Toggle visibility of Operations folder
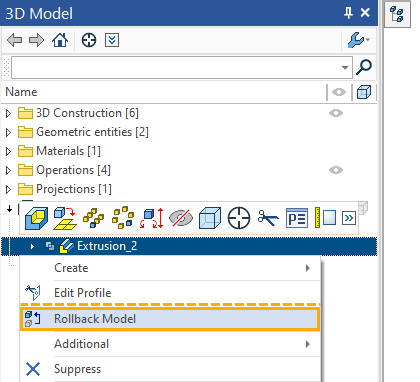The image size is (420, 382). pos(336,170)
